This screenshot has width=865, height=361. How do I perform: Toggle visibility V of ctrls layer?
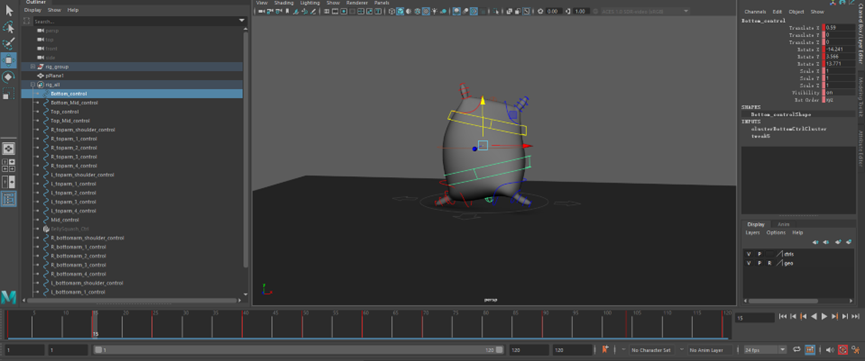(749, 254)
